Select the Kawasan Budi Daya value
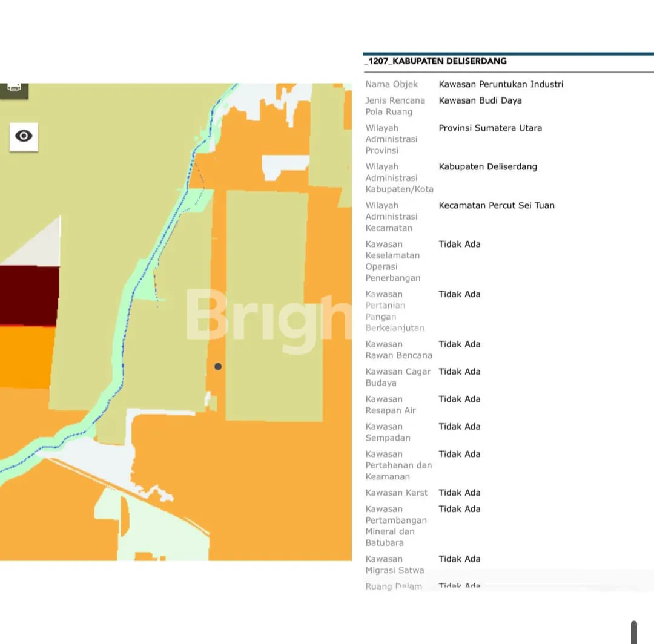Viewport: 654px width, 644px height. click(480, 100)
